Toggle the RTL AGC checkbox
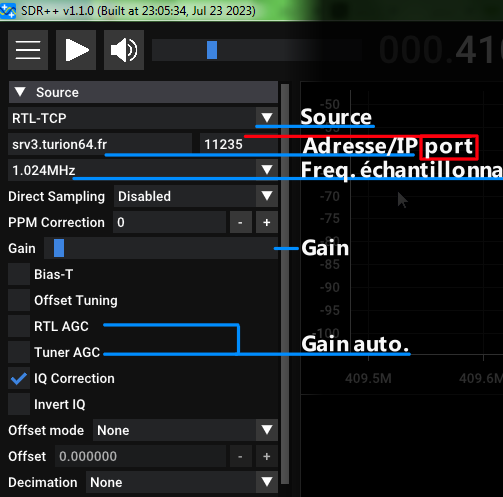Viewport: 503px width, 497px height. (19, 326)
